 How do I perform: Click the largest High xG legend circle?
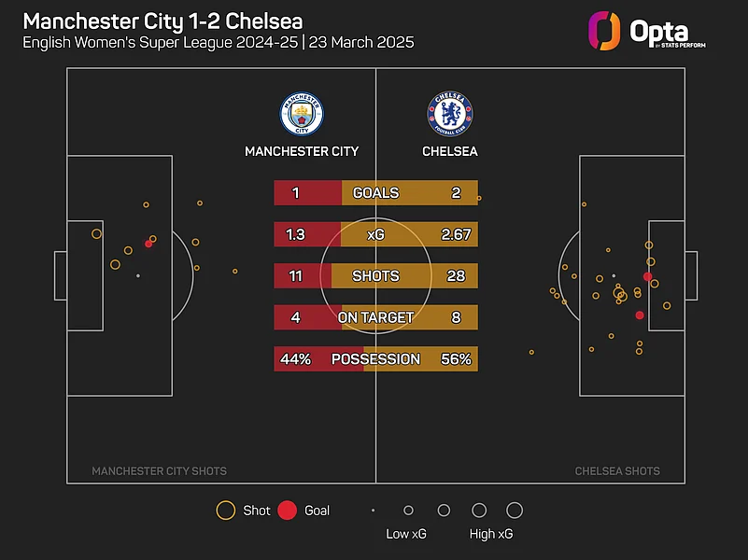click(x=514, y=511)
